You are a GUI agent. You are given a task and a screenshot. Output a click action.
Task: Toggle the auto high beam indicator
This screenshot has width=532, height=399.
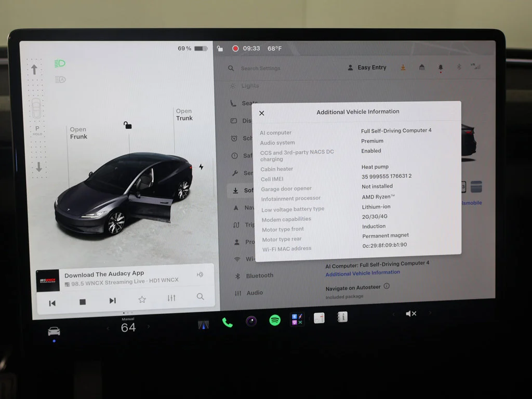click(x=60, y=79)
